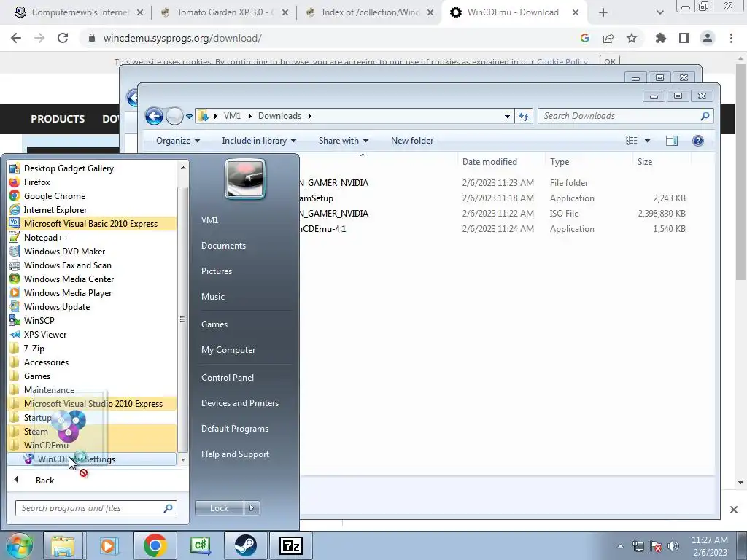This screenshot has height=560, width=747.
Task: Toggle Chrome side panel icon
Action: click(684, 38)
